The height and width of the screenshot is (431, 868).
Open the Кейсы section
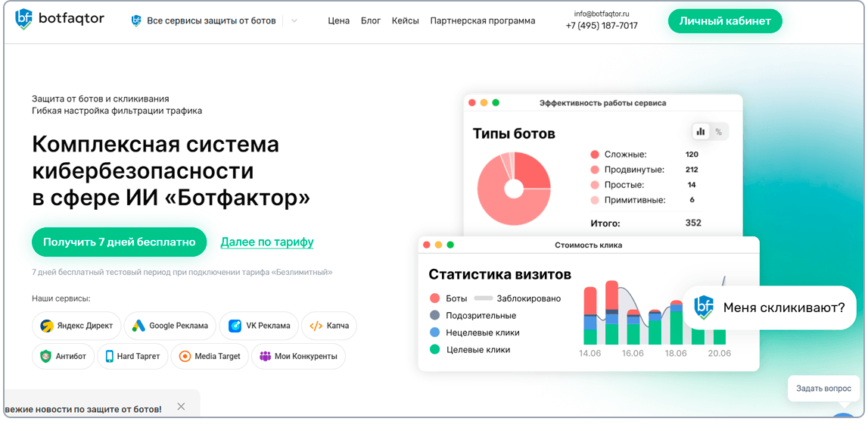point(405,21)
